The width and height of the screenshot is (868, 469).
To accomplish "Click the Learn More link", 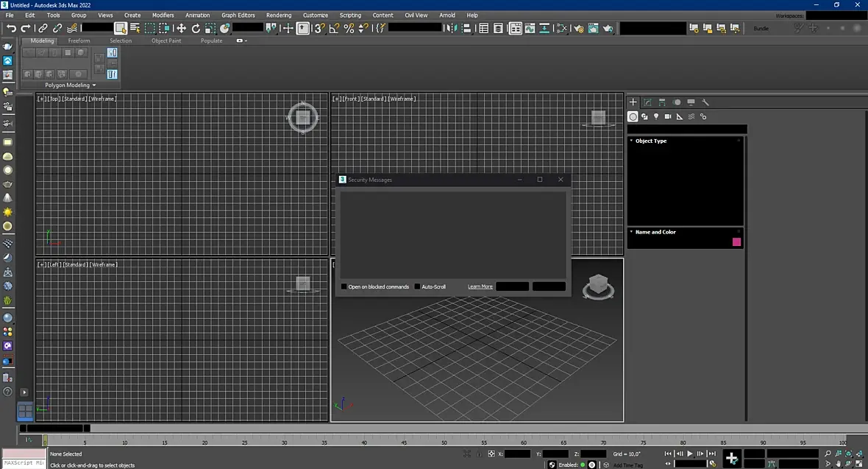I will pos(480,286).
